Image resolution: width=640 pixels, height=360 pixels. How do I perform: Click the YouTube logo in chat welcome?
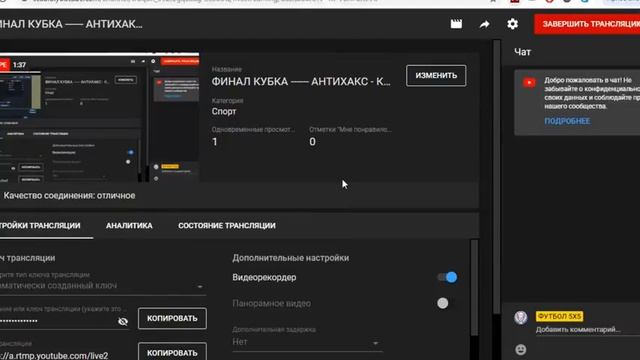pos(529,83)
